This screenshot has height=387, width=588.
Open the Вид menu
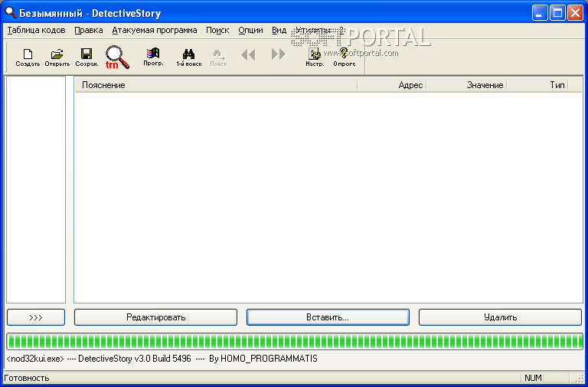coord(279,31)
